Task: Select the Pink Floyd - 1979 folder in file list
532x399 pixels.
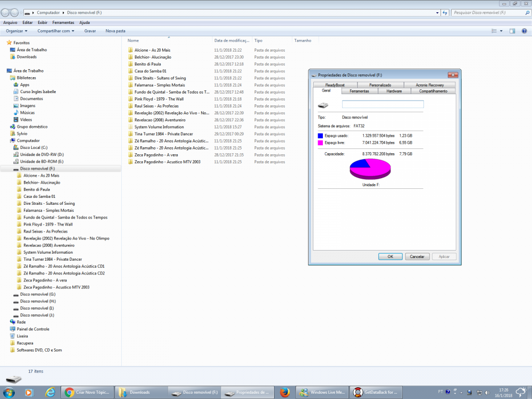Action: pos(159,99)
